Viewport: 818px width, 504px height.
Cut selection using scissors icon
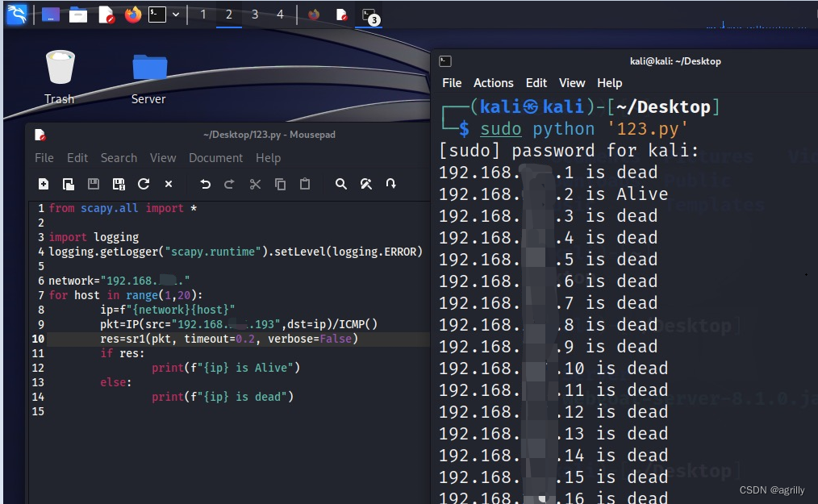(x=255, y=184)
